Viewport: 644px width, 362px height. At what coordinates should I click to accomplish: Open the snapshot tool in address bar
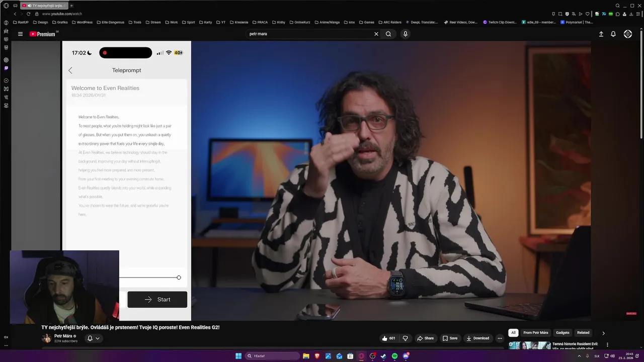pos(560,14)
